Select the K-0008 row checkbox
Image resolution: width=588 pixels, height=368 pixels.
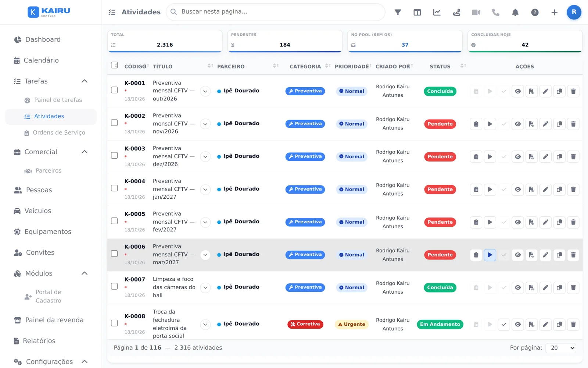pyautogui.click(x=114, y=323)
